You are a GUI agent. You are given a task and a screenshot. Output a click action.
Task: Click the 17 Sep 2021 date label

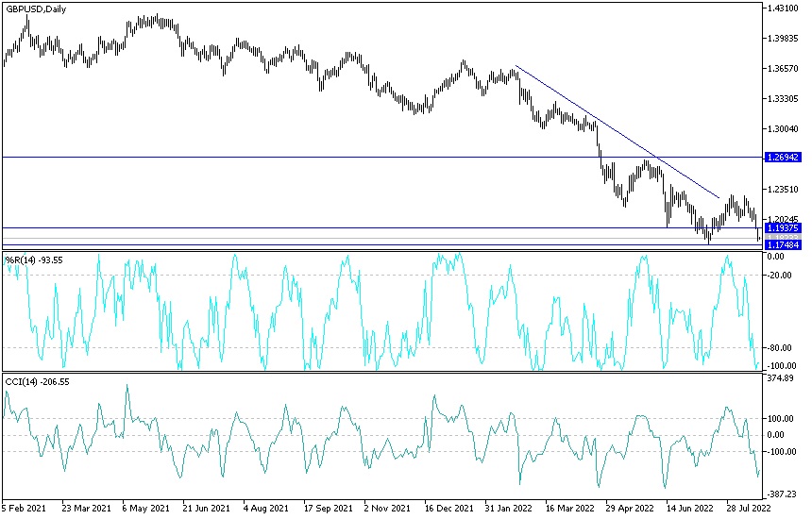328,508
